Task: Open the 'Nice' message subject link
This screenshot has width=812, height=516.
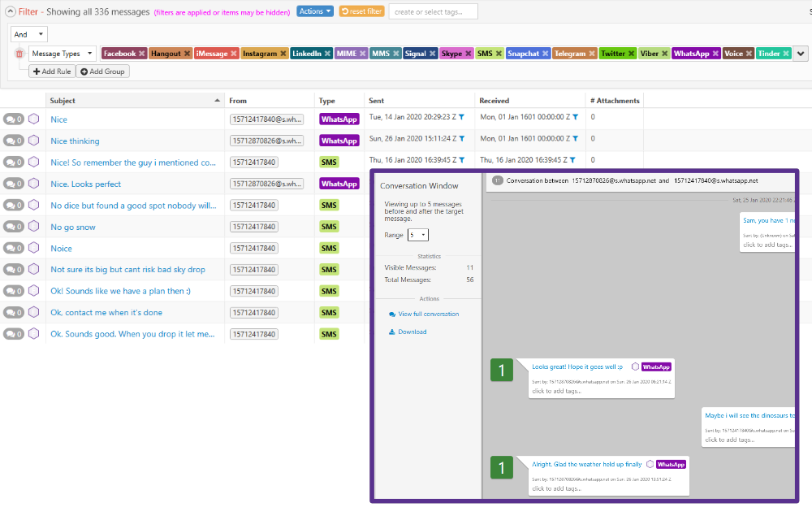Action: pos(59,119)
